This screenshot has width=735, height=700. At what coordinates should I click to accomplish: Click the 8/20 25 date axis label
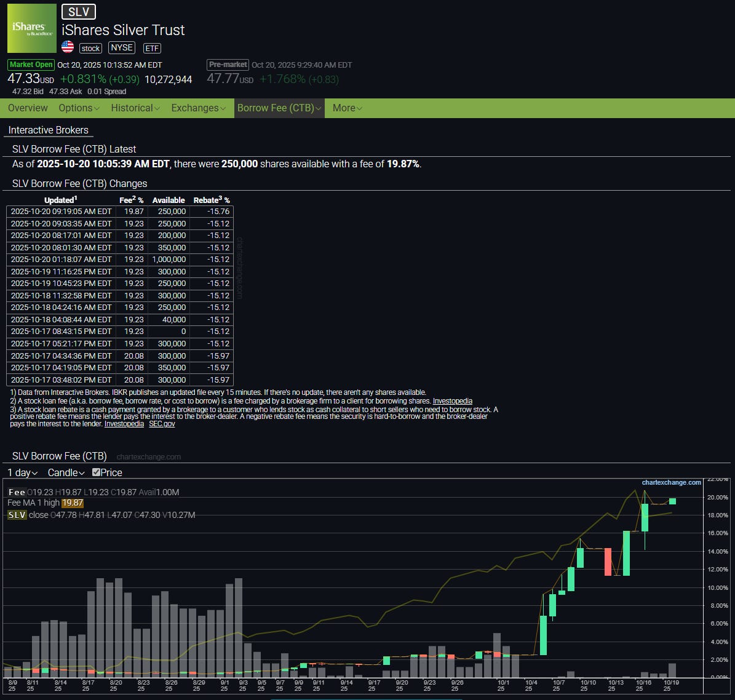click(116, 685)
